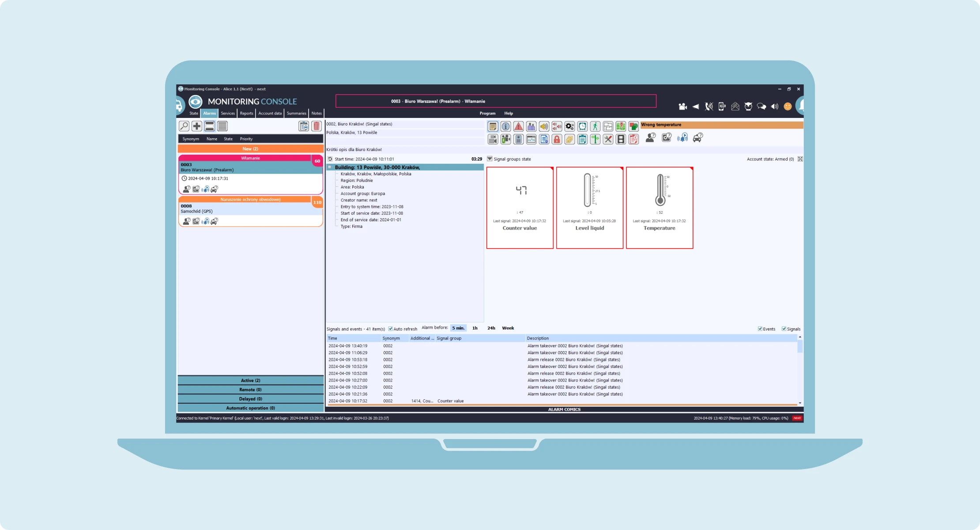Screen dimensions: 980x530
Task: Select the Week alarm before filter
Action: click(x=508, y=328)
